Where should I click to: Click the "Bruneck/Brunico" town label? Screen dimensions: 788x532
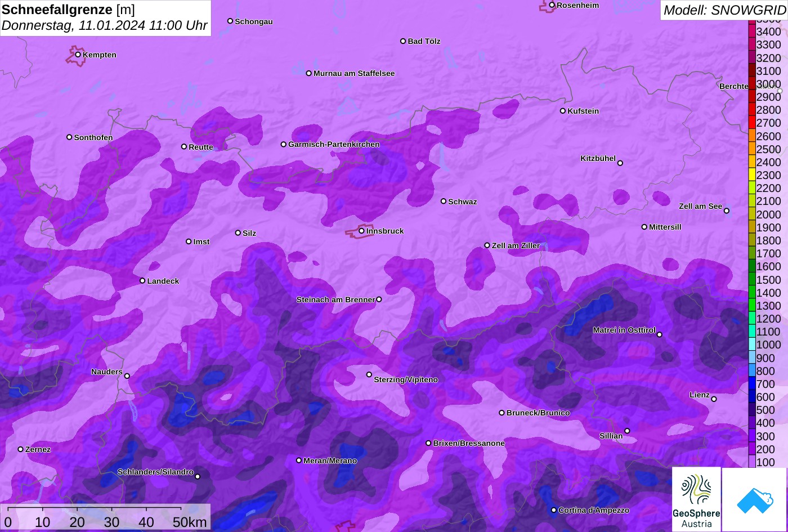pyautogui.click(x=538, y=413)
